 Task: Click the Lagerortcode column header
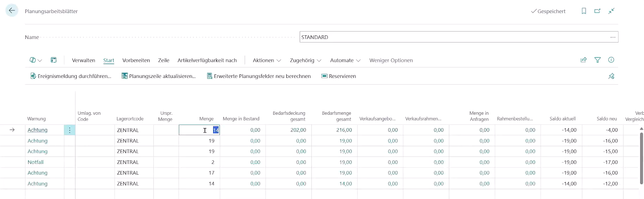(x=130, y=119)
